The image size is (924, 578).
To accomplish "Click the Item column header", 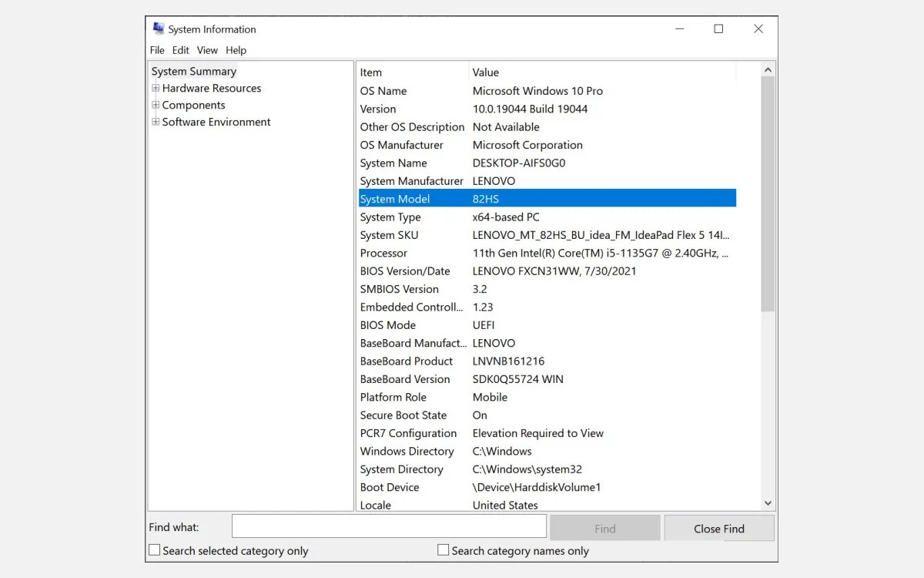I will tap(371, 72).
